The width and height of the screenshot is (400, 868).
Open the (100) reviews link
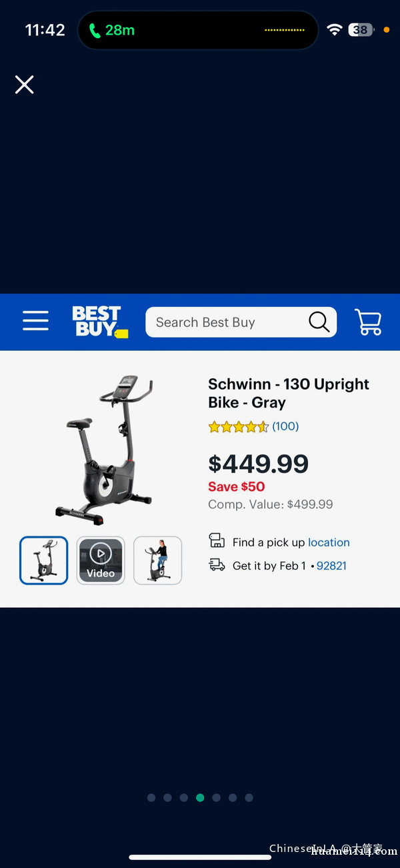285,426
